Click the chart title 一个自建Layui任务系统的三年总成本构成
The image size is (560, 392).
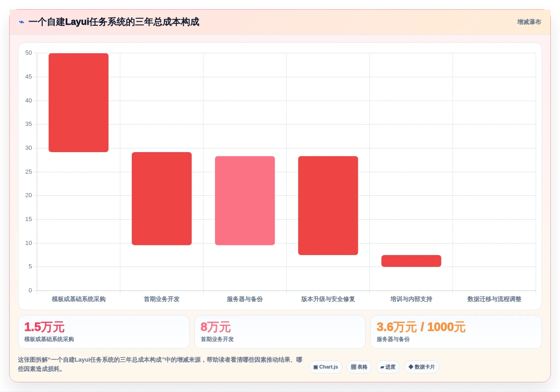coord(113,22)
